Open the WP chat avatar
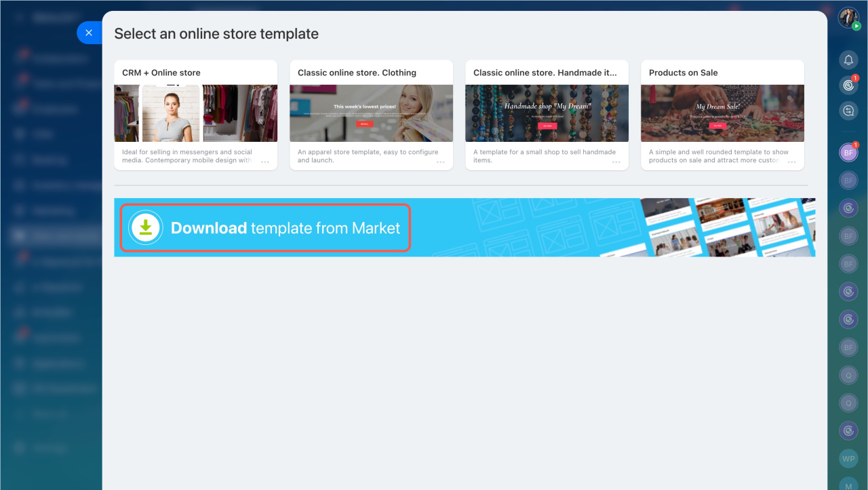Viewport: 868px width, 490px height. [x=848, y=459]
